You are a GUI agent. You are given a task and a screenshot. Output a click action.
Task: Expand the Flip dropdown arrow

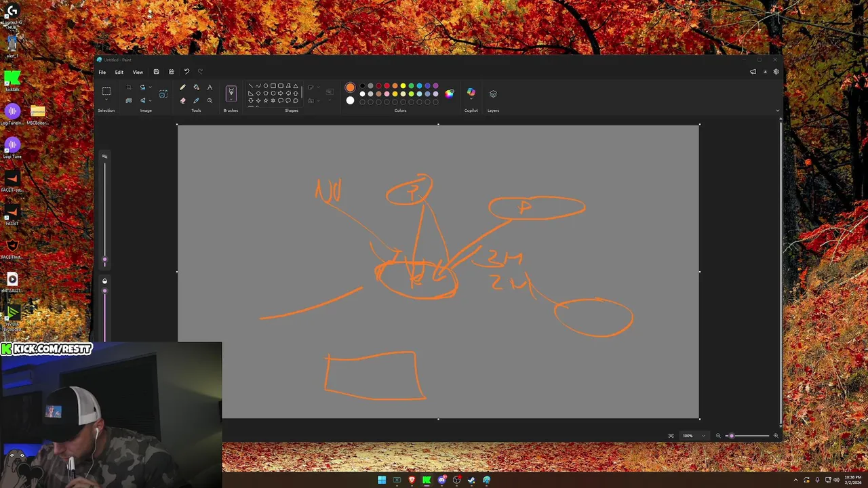pos(150,100)
